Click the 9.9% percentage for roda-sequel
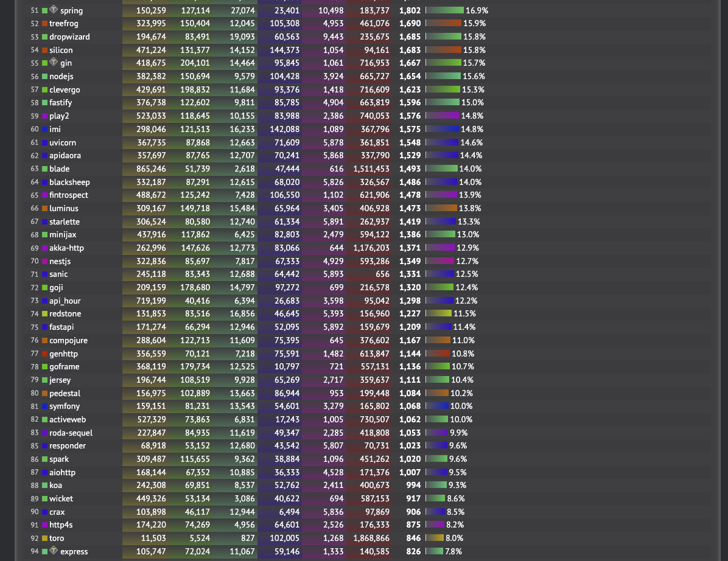Image resolution: width=728 pixels, height=561 pixels. [x=459, y=433]
